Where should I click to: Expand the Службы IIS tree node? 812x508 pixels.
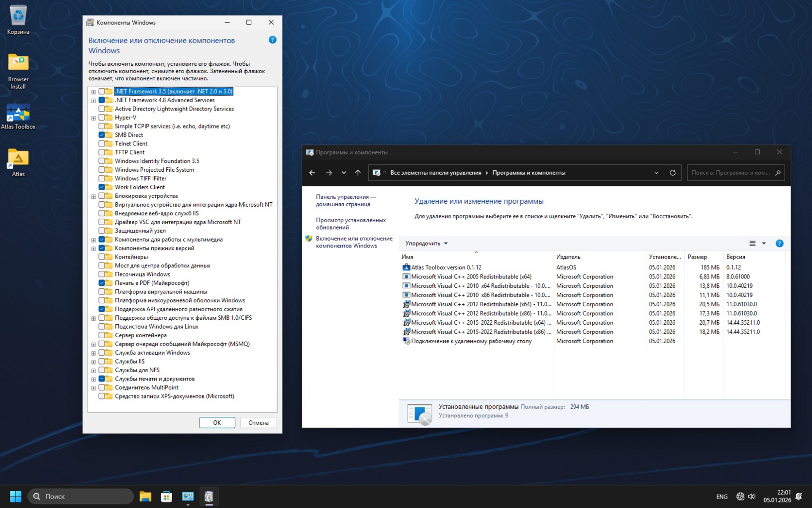pyautogui.click(x=94, y=362)
